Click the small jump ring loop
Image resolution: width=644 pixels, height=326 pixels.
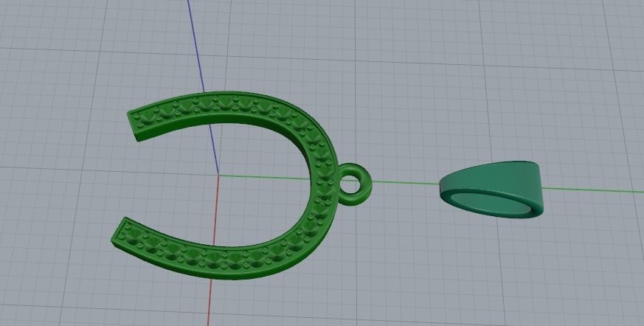355,184
